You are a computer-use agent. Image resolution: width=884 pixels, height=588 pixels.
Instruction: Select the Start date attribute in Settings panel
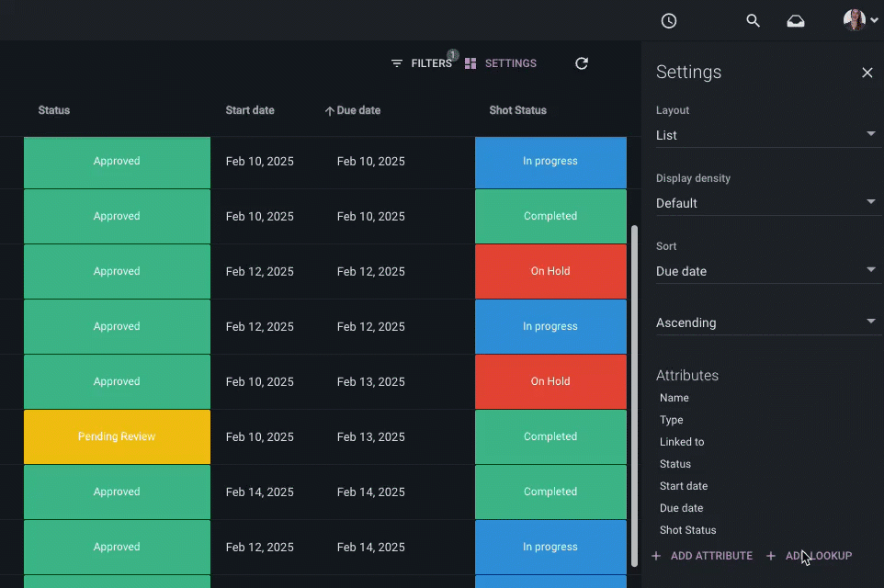[x=684, y=486]
